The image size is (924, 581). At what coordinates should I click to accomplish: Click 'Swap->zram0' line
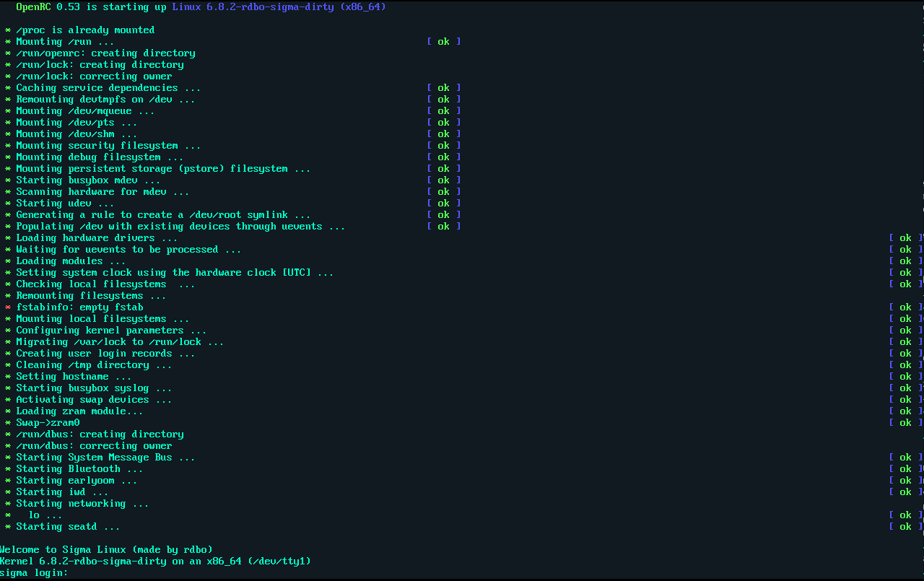click(x=48, y=423)
